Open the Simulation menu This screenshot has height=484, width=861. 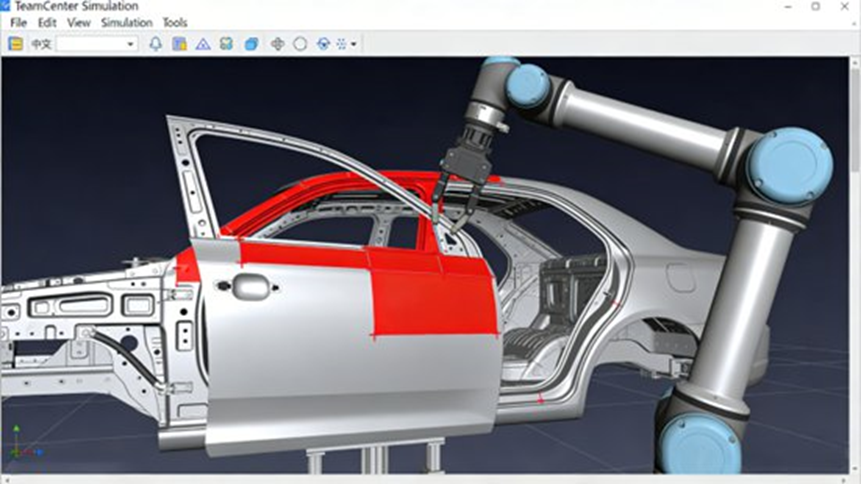click(126, 22)
